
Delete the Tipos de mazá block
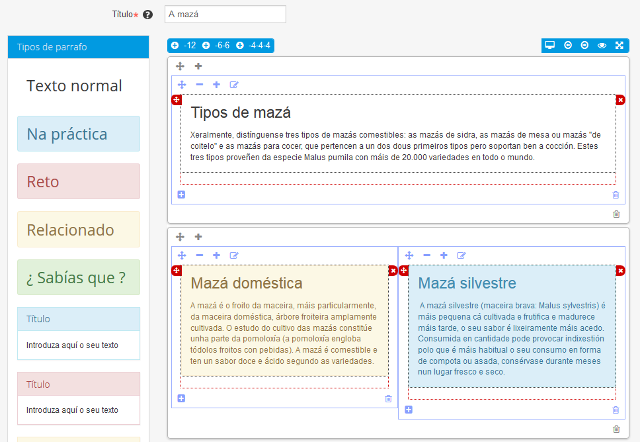tap(620, 100)
